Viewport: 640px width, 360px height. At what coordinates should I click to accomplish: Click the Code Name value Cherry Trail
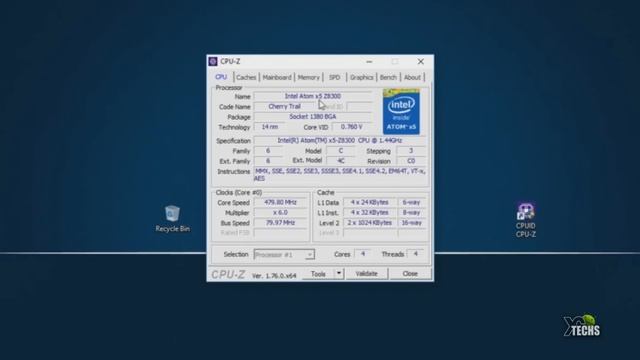(x=284, y=107)
